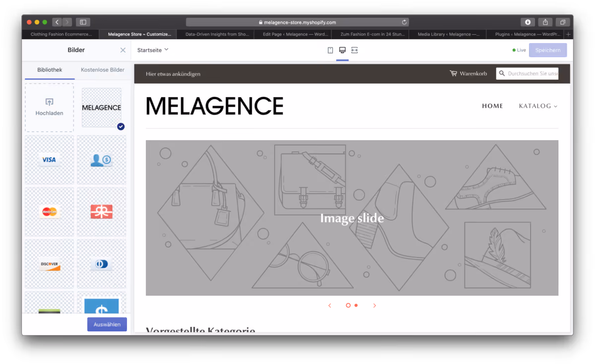
Task: Open the HOME navigation item
Action: click(492, 106)
